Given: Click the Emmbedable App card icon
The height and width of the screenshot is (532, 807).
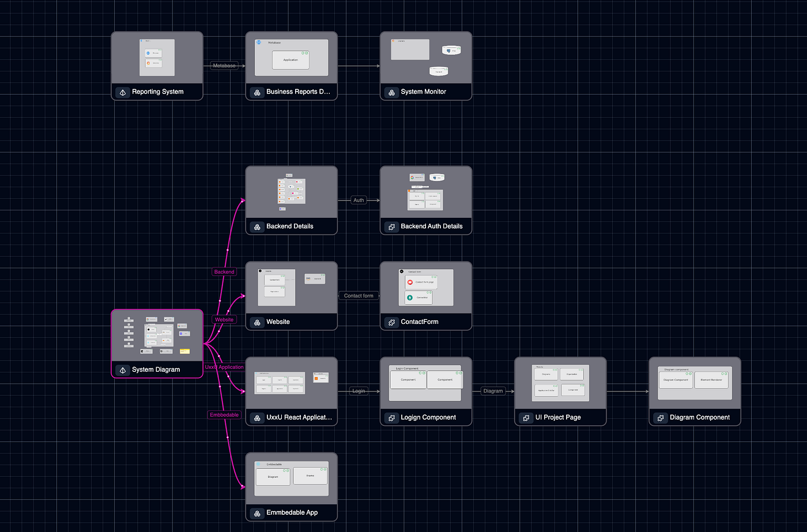Looking at the screenshot, I should (x=257, y=513).
